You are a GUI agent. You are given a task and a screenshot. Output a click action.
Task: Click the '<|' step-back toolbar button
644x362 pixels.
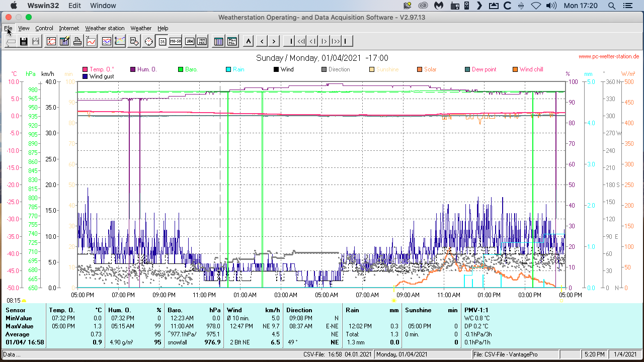[x=312, y=41]
